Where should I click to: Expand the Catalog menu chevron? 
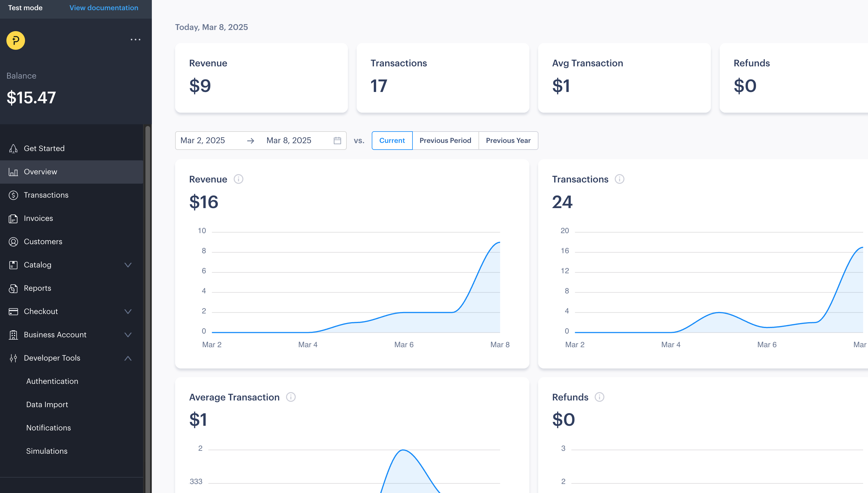(x=128, y=265)
